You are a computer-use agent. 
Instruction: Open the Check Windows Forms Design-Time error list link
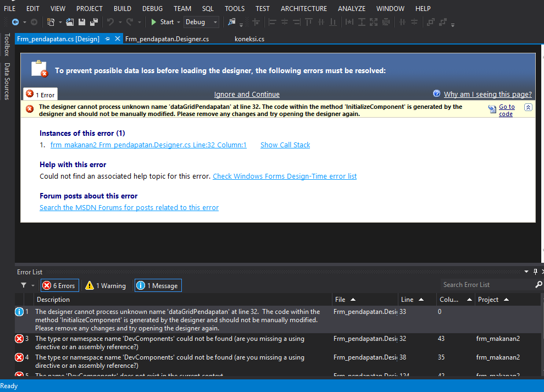click(x=284, y=176)
